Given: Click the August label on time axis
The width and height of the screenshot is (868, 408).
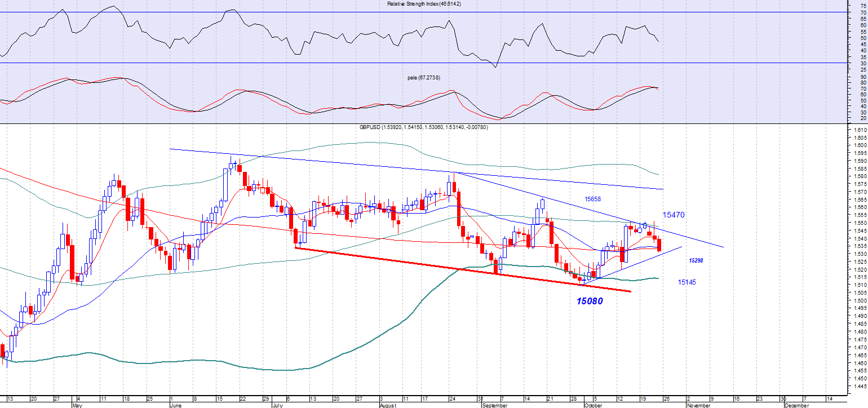Looking at the screenshot, I should (388, 405).
